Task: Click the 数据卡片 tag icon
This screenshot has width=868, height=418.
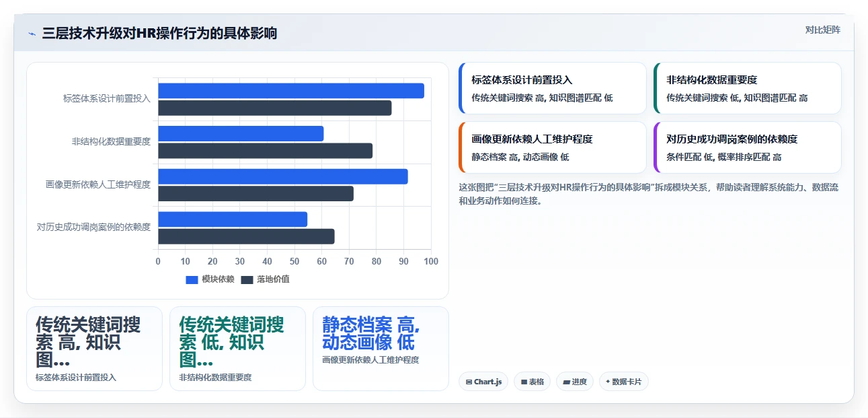Action: pyautogui.click(x=608, y=382)
